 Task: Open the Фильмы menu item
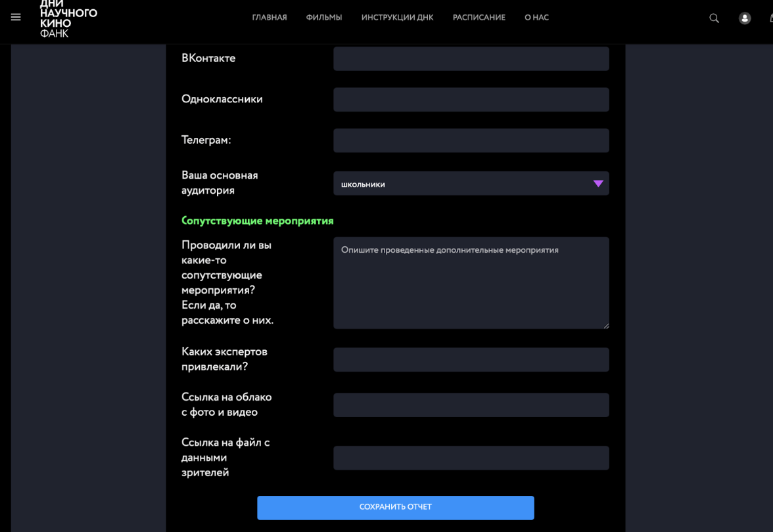[x=324, y=17]
